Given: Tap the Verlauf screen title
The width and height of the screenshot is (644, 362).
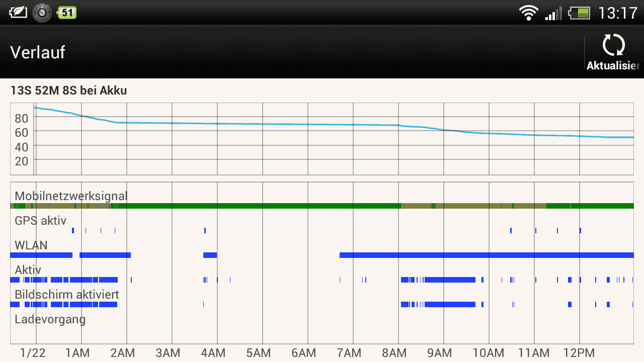Looking at the screenshot, I should [38, 52].
